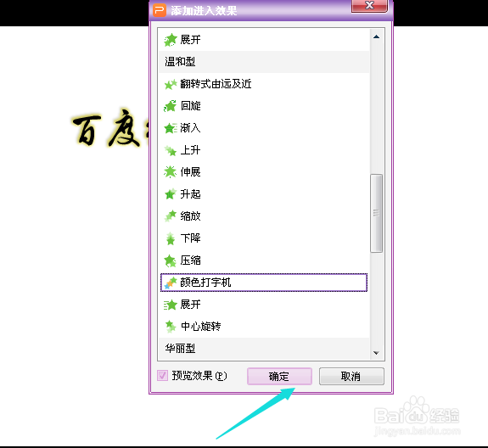Click the star icon beside 中心旋转

click(x=171, y=327)
